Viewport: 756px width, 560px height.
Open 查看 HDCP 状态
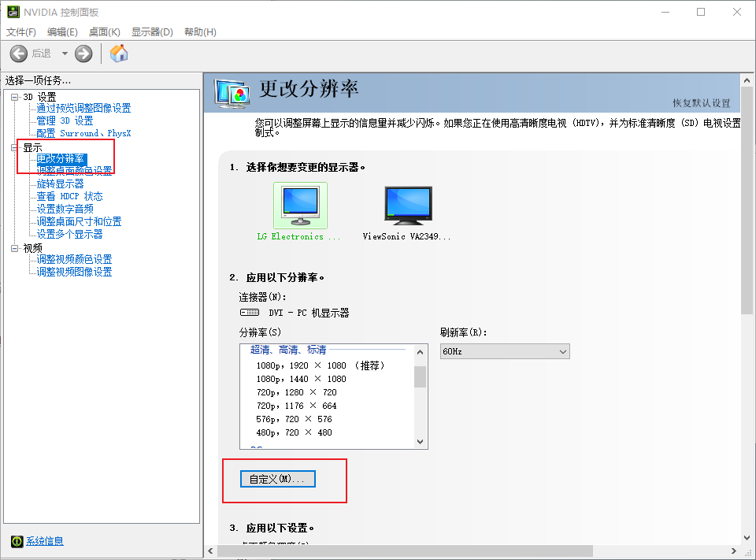(70, 196)
